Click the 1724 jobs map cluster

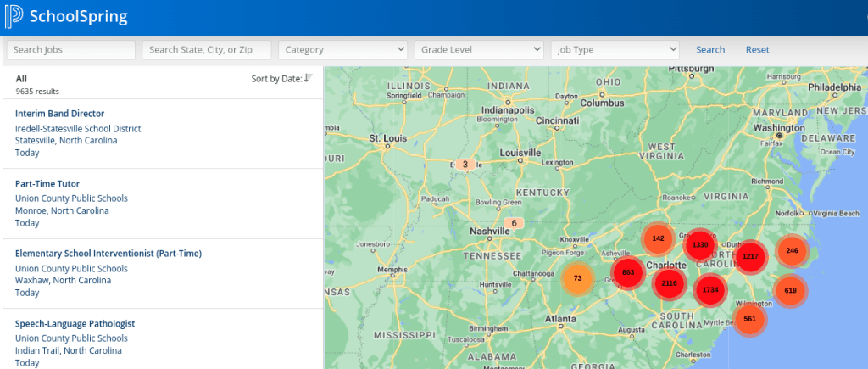pyautogui.click(x=710, y=290)
